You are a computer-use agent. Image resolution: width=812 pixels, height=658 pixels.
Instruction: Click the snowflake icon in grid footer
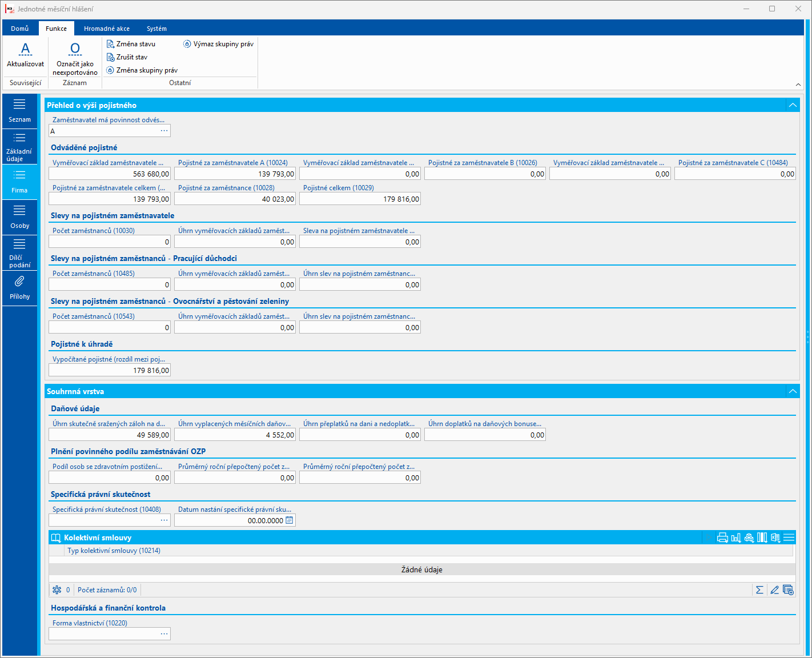[x=57, y=590]
